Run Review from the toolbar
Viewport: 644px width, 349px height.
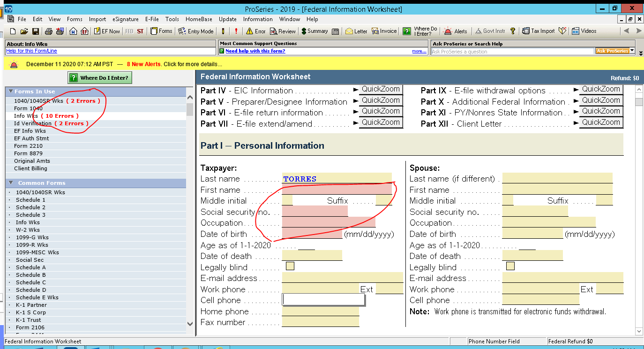[283, 31]
